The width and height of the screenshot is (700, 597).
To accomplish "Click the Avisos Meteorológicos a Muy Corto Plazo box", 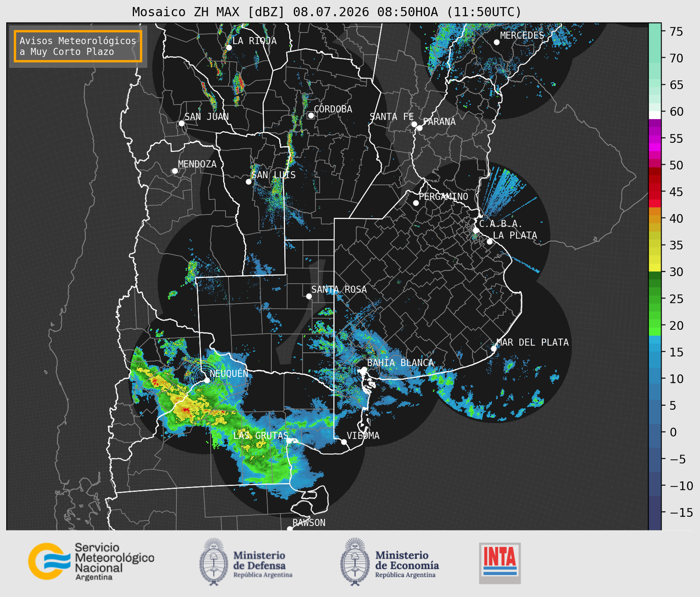I will [78, 46].
